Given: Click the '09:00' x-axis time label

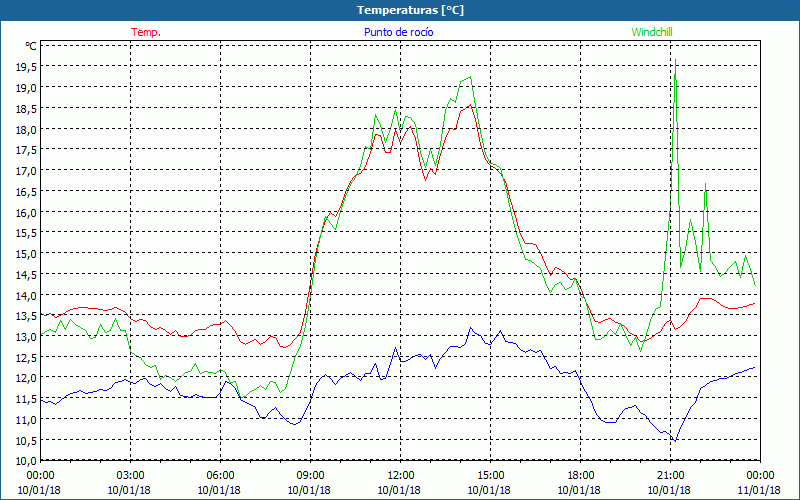Looking at the screenshot, I should [311, 476].
